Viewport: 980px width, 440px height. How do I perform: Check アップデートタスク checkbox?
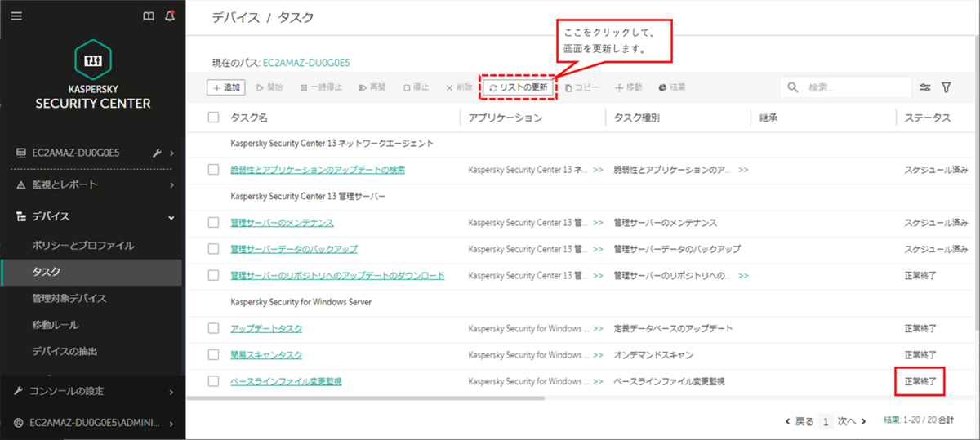213,328
